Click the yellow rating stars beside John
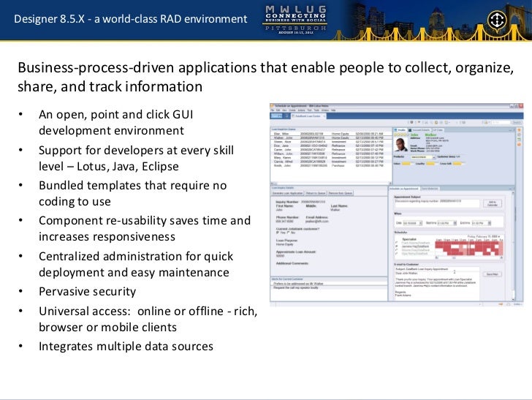The width and height of the screenshot is (532, 400). (401, 135)
